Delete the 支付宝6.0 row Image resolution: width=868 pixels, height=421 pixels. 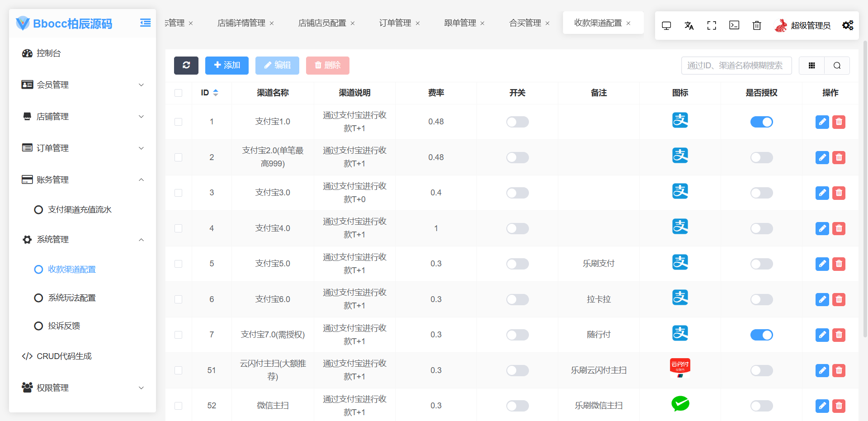pyautogui.click(x=839, y=299)
